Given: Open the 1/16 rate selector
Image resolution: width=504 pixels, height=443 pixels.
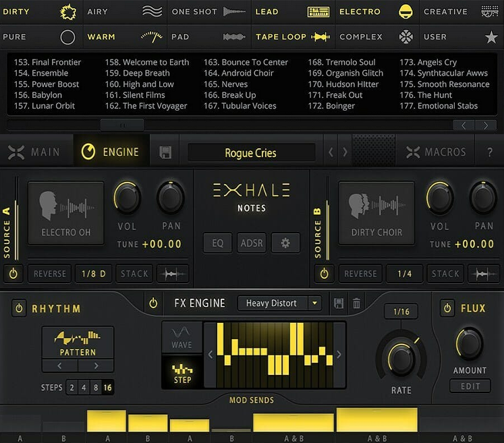Looking at the screenshot, I should (401, 312).
